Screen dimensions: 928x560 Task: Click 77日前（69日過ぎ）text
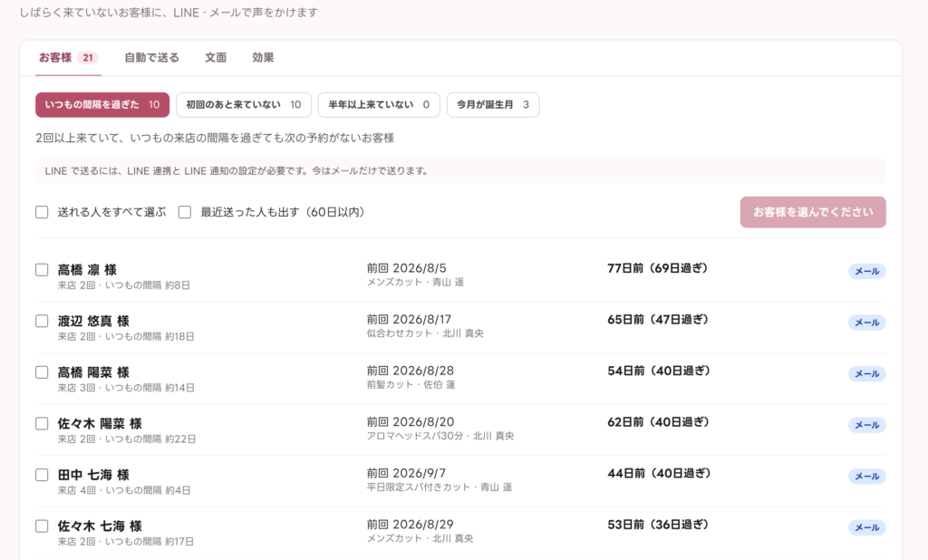pyautogui.click(x=658, y=268)
